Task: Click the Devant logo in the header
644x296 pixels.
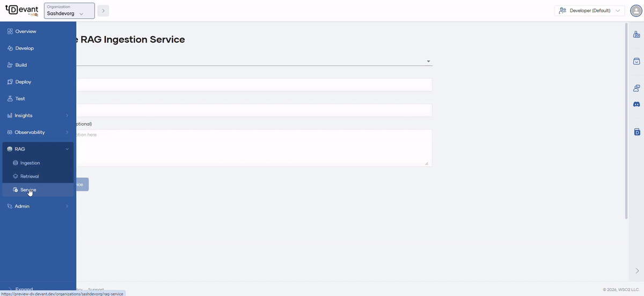Action: (x=21, y=11)
